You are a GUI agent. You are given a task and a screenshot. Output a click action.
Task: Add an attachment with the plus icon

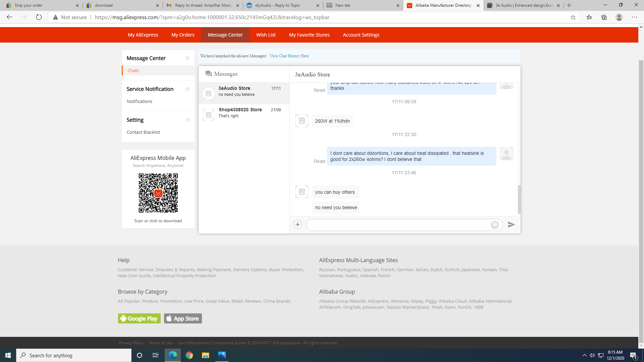(298, 225)
